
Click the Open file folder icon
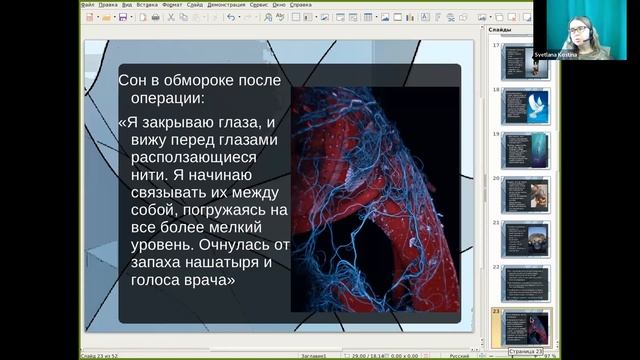pos(107,18)
